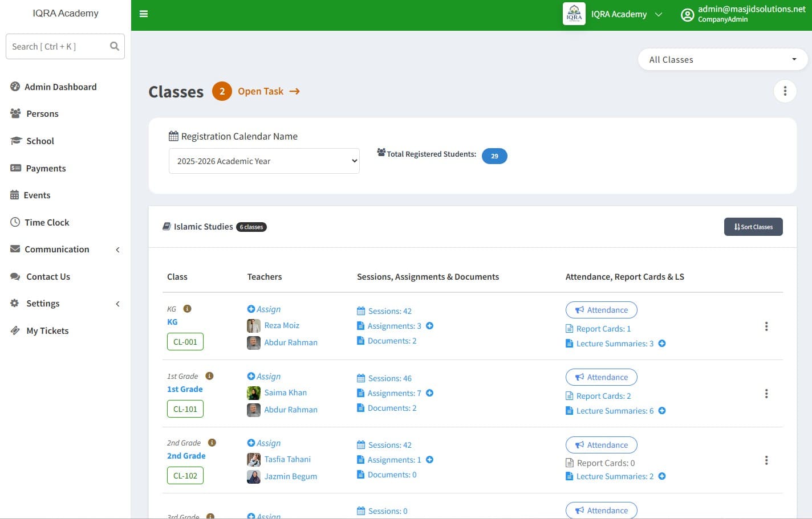Image resolution: width=812 pixels, height=519 pixels.
Task: Add a lecture summary via plus icon in 1st Grade row
Action: (662, 411)
